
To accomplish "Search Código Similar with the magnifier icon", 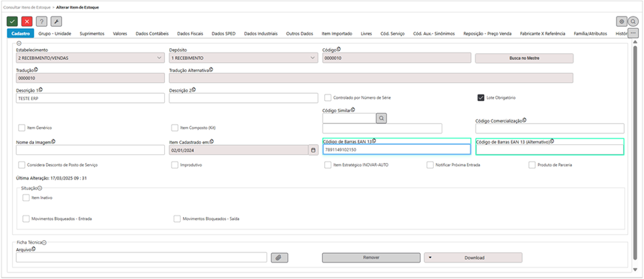I will click(x=382, y=118).
